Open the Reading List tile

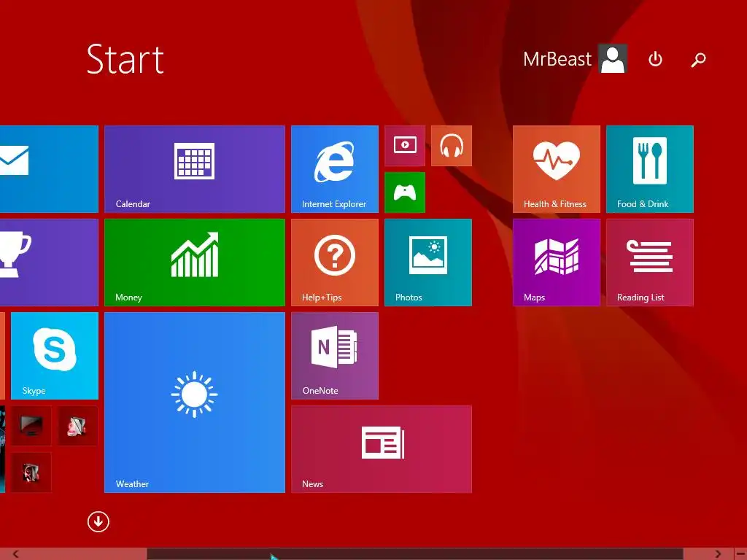tap(649, 262)
